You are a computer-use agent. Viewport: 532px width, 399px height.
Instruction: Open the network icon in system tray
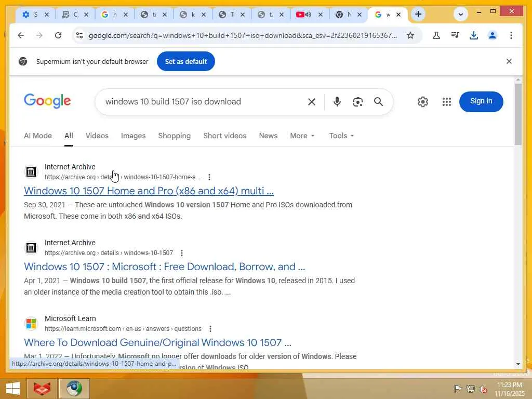[x=470, y=389]
